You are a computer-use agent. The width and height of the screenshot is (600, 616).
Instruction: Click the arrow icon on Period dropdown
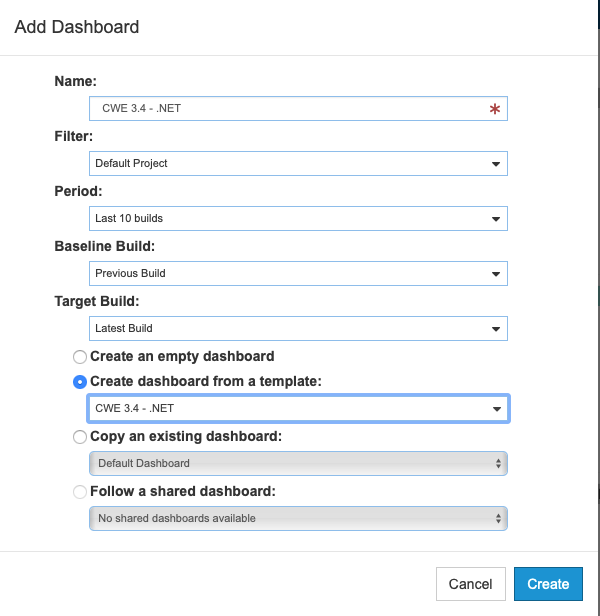(496, 219)
